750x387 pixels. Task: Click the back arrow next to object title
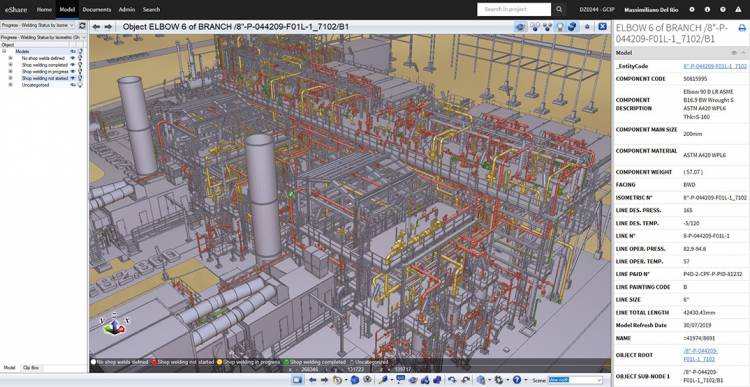pyautogui.click(x=97, y=27)
